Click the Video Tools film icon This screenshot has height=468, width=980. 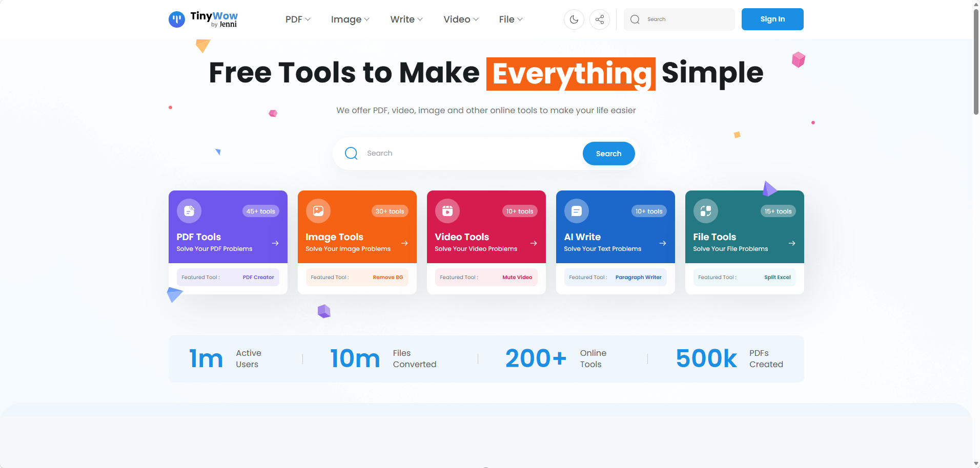click(x=447, y=211)
